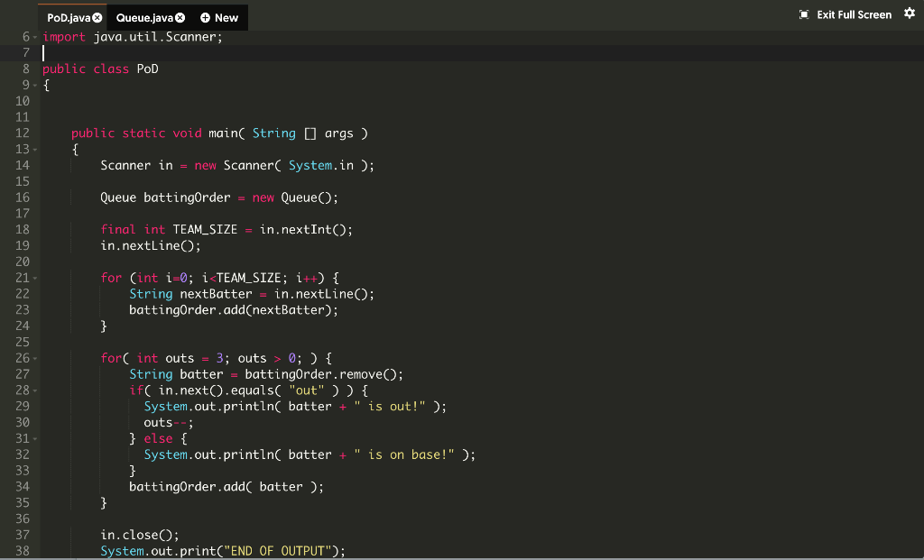924x560 pixels.
Task: Click 'battingOrder.remove();' on line 27
Action: 324,374
